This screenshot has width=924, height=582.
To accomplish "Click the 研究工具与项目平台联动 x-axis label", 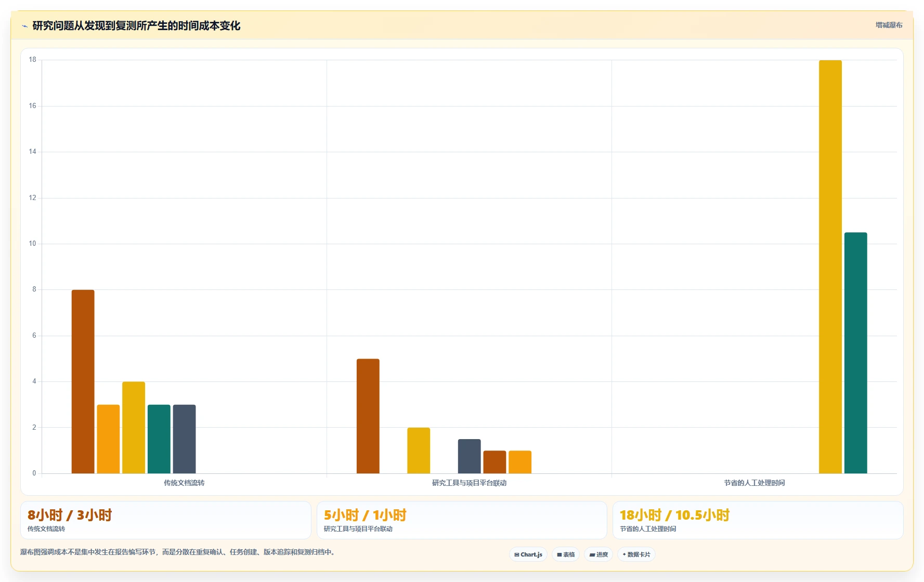I will pos(469,483).
